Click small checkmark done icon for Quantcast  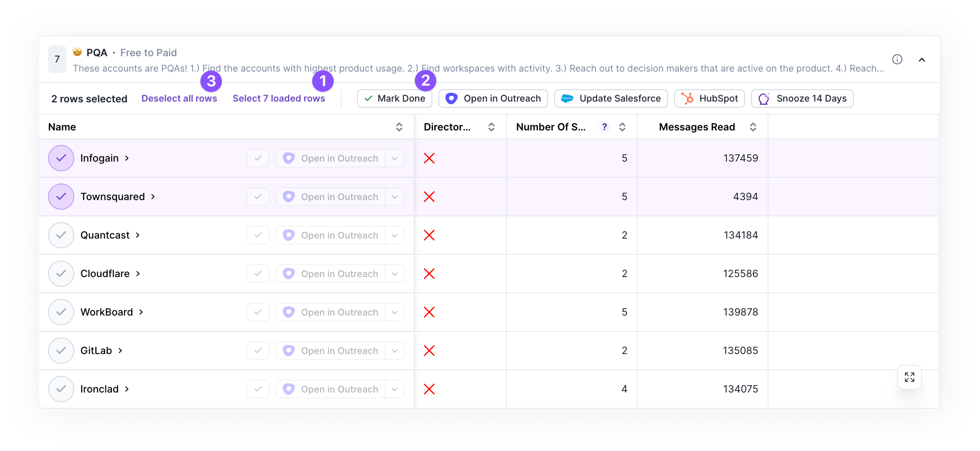click(x=258, y=235)
